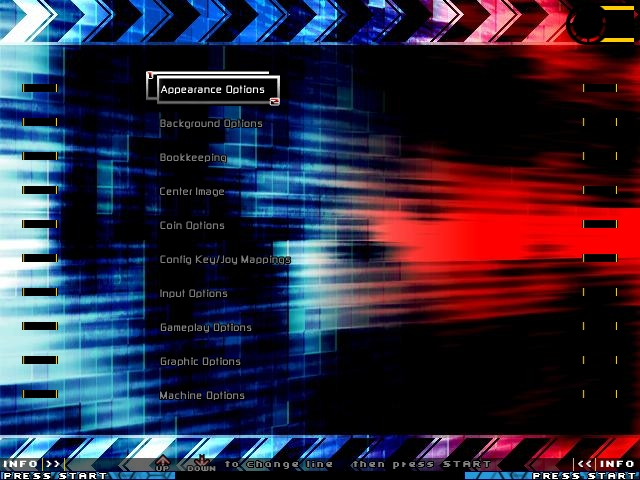Select the Appearance Options menu entry
This screenshot has height=480, width=640.
click(x=212, y=90)
